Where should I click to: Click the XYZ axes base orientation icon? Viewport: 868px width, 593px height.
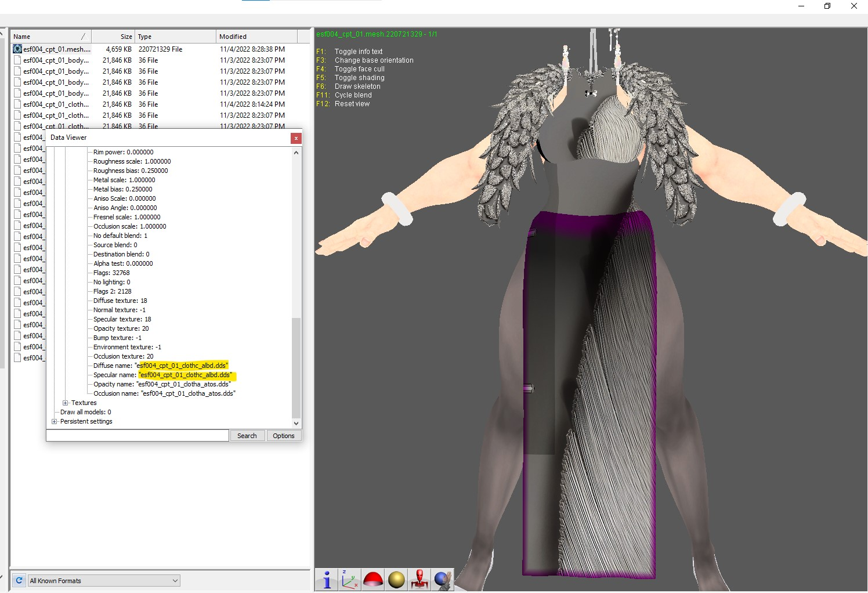[350, 580]
